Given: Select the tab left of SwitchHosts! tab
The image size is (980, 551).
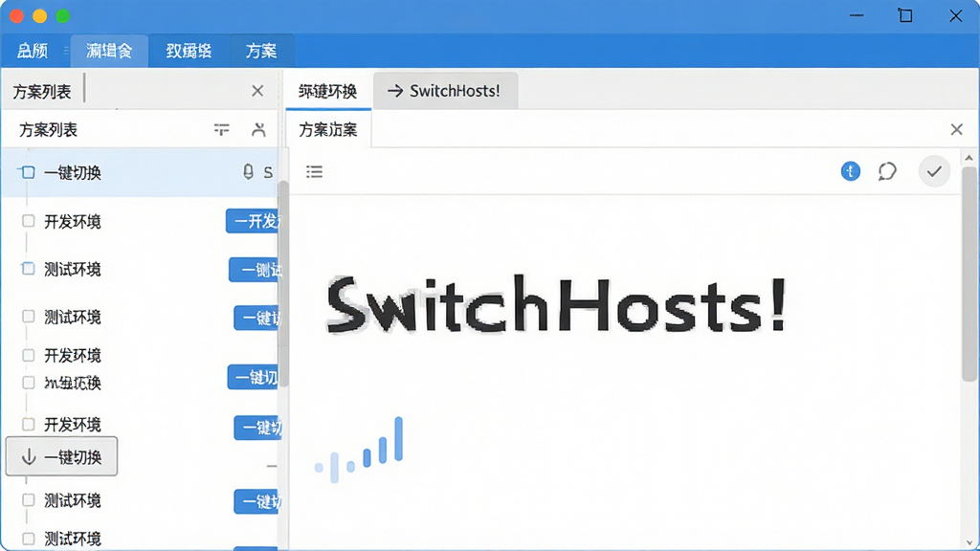Looking at the screenshot, I should click(327, 91).
